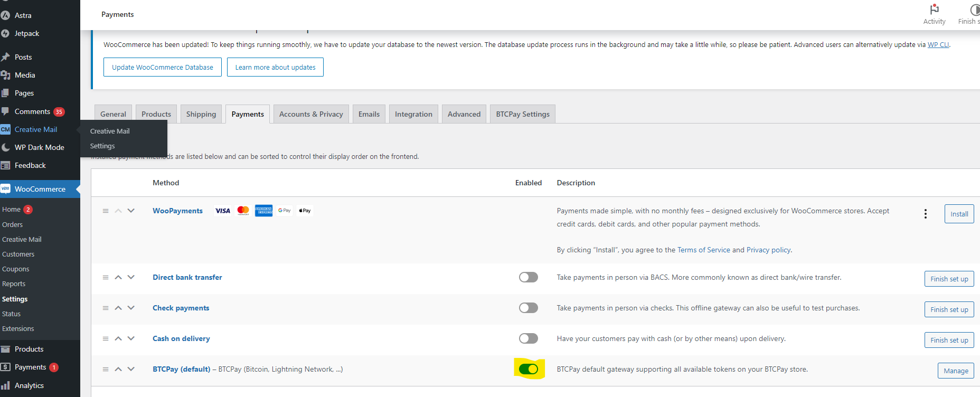Screen dimensions: 980x397
Task: Open the Shipping settings tab
Action: pyautogui.click(x=201, y=114)
